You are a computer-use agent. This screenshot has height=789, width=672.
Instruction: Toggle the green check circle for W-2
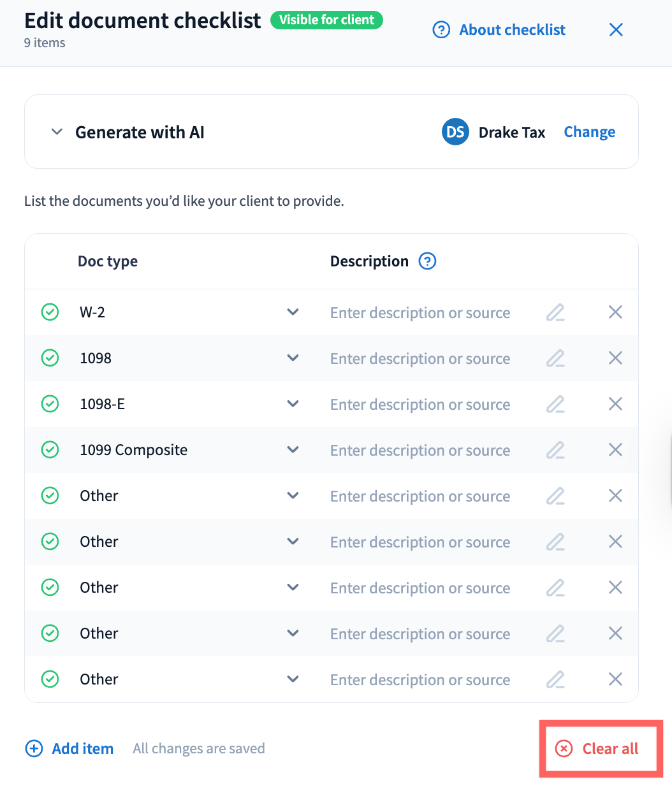tap(50, 312)
